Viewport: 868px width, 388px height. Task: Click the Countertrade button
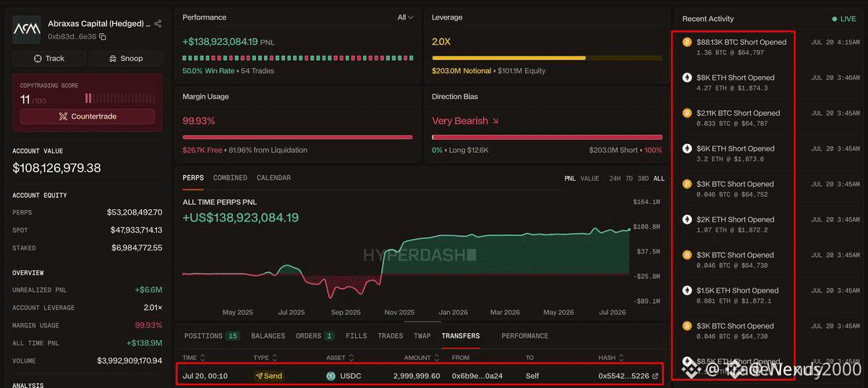88,117
